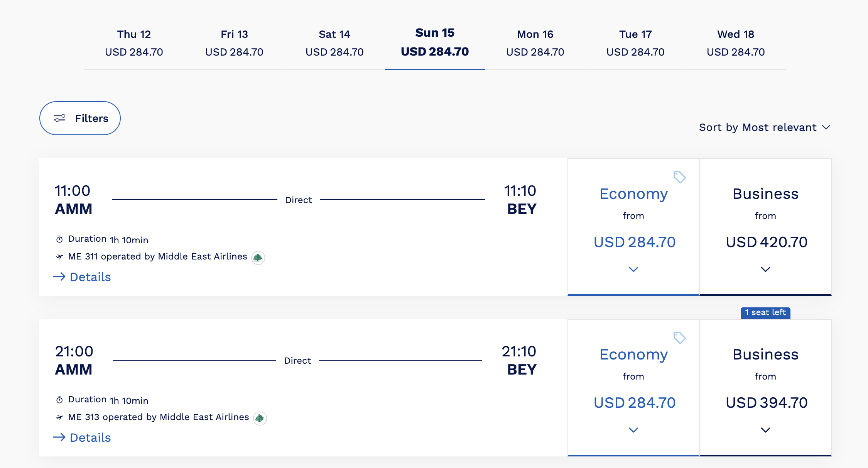
Task: Click the arrow icon beside first Details link
Action: click(x=59, y=276)
